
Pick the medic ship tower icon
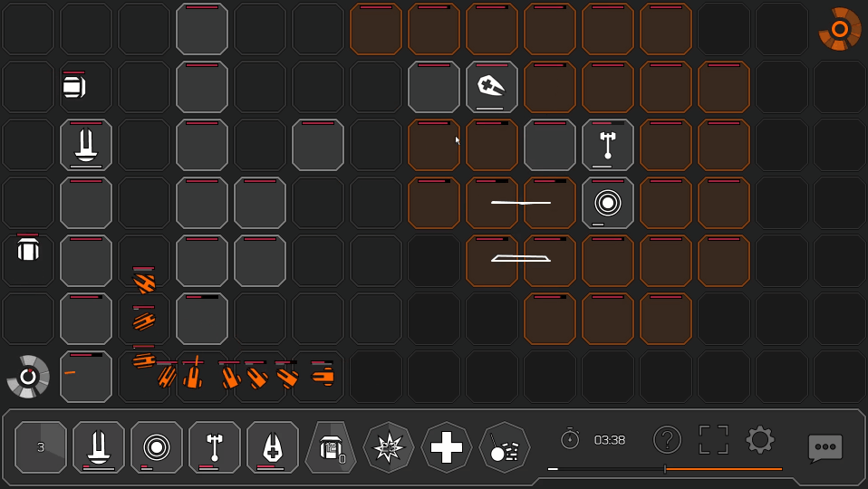pyautogui.click(x=273, y=447)
